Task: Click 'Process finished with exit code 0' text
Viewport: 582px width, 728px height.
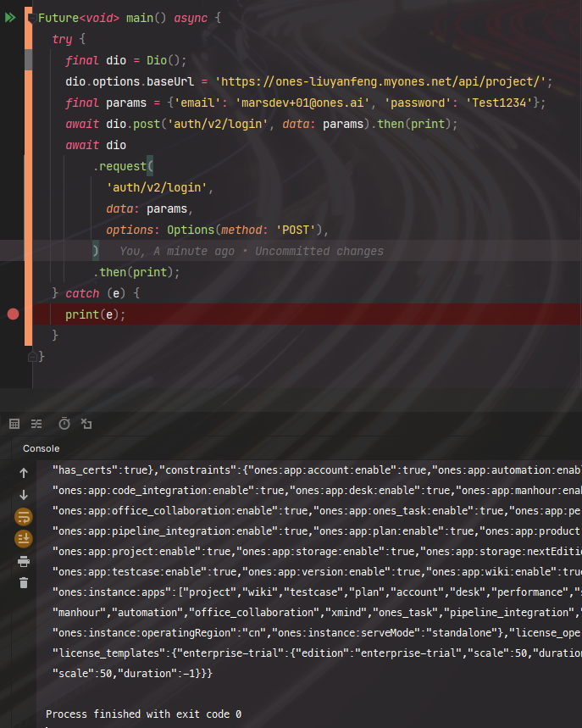Action: pyautogui.click(x=143, y=714)
